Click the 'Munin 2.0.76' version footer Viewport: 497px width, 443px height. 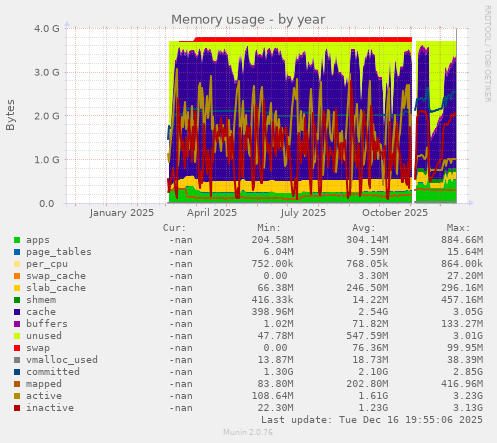click(248, 432)
